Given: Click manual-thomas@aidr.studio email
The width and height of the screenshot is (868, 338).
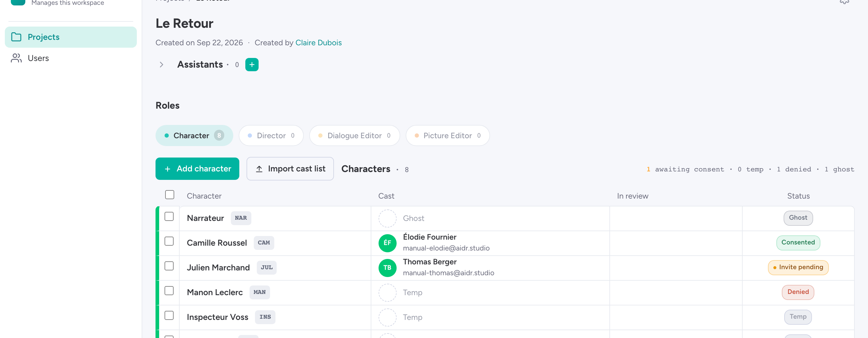Looking at the screenshot, I should (x=448, y=273).
